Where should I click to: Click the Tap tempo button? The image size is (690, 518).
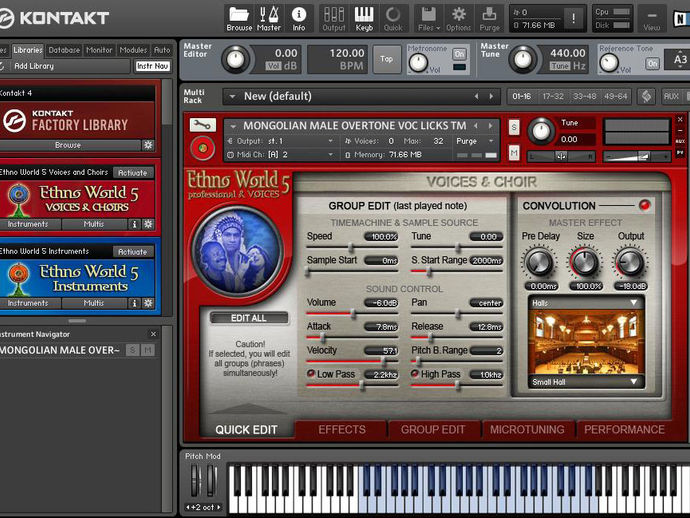pyautogui.click(x=386, y=59)
